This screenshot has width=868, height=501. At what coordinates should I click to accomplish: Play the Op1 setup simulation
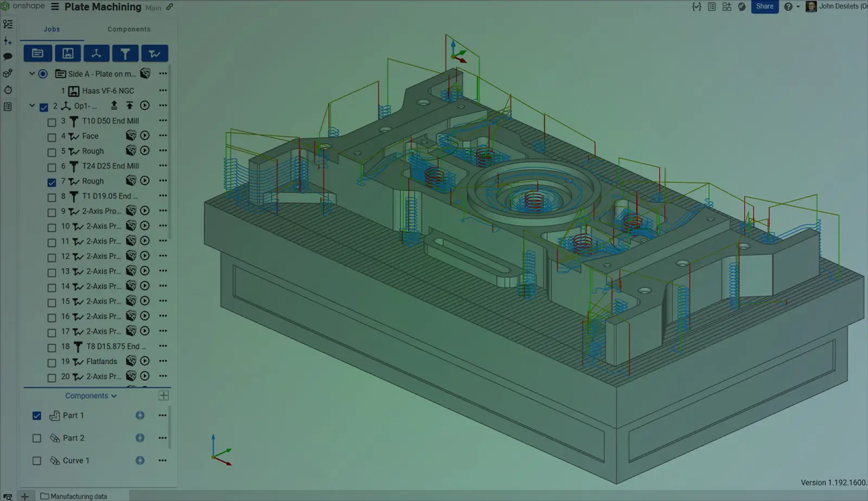[x=145, y=105]
